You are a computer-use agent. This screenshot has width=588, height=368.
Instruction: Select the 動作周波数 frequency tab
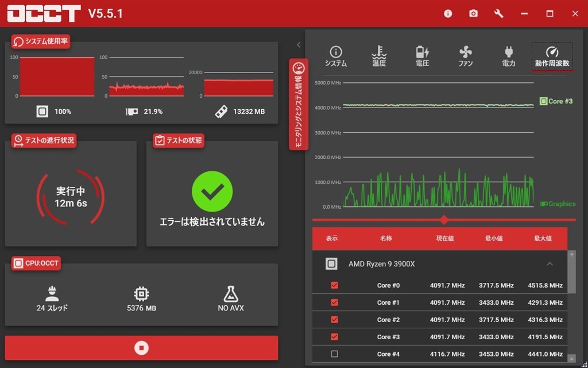(552, 57)
